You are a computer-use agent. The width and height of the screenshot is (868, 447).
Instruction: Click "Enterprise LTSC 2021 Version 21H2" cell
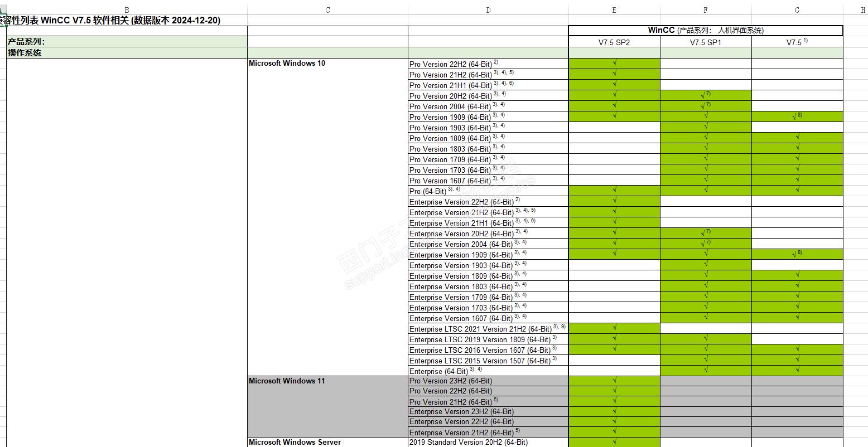click(x=488, y=329)
